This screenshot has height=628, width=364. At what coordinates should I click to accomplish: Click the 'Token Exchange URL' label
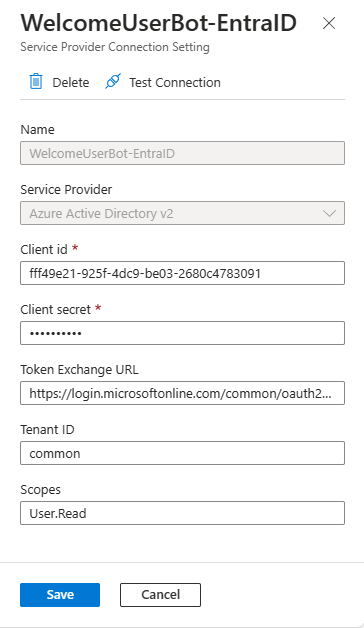click(x=79, y=370)
